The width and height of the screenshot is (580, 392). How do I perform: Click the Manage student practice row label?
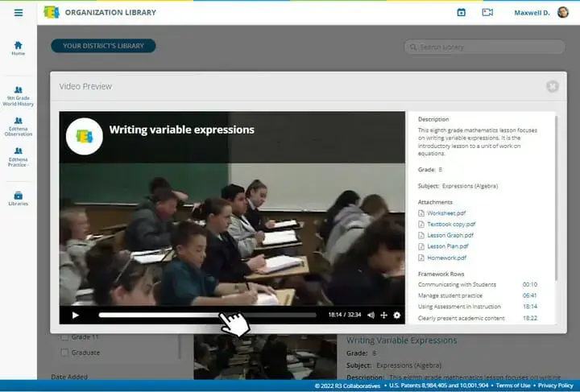[450, 295]
